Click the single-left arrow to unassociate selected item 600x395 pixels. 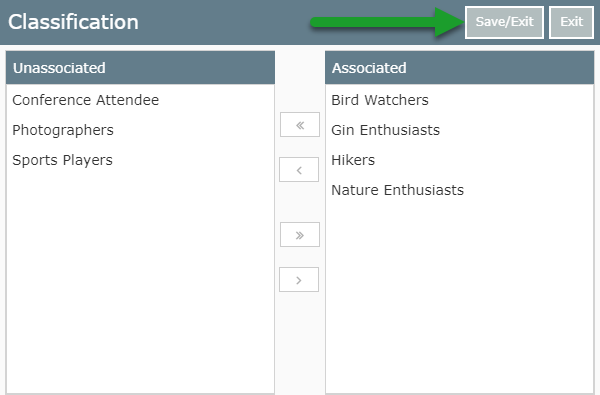click(x=299, y=170)
